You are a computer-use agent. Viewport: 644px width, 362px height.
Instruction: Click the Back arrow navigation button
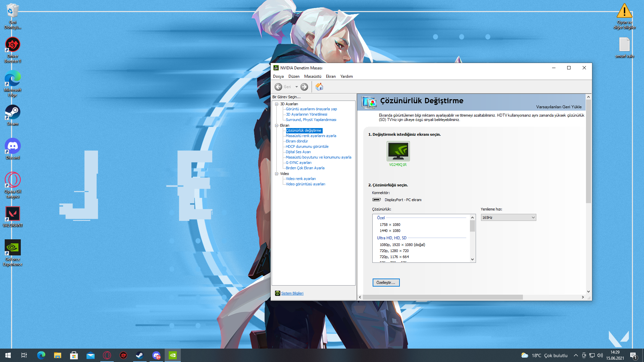(278, 87)
